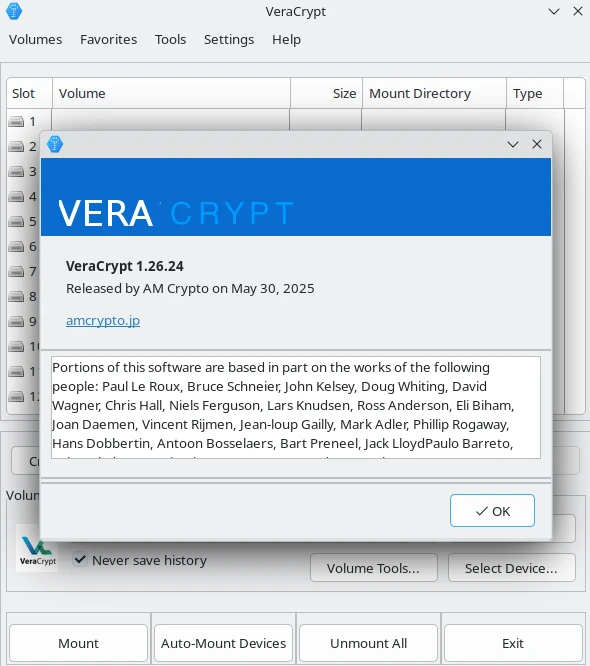This screenshot has width=590, height=666.
Task: Open the Favorites menu
Action: pos(109,40)
